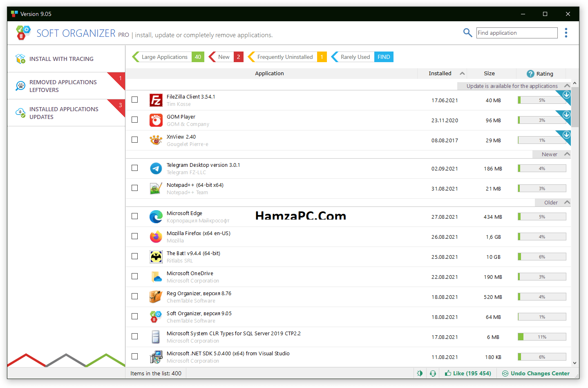The height and width of the screenshot is (388, 588).
Task: Sort by the Size column header
Action: (x=489, y=74)
